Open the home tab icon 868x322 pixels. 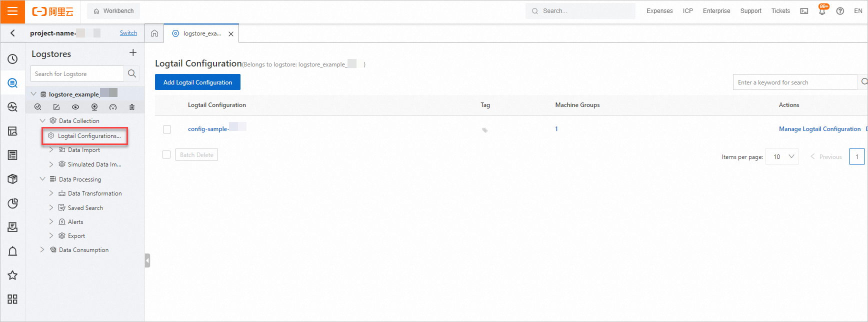pyautogui.click(x=154, y=33)
